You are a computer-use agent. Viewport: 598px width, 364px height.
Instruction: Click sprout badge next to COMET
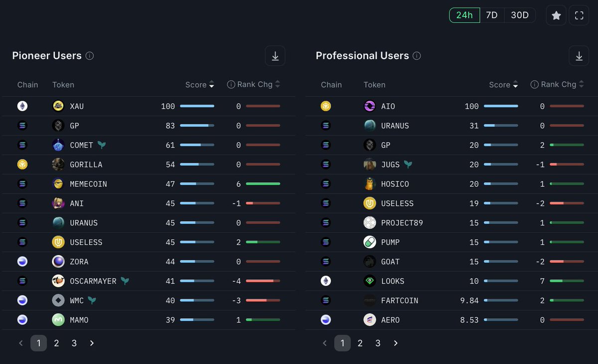[x=102, y=145]
